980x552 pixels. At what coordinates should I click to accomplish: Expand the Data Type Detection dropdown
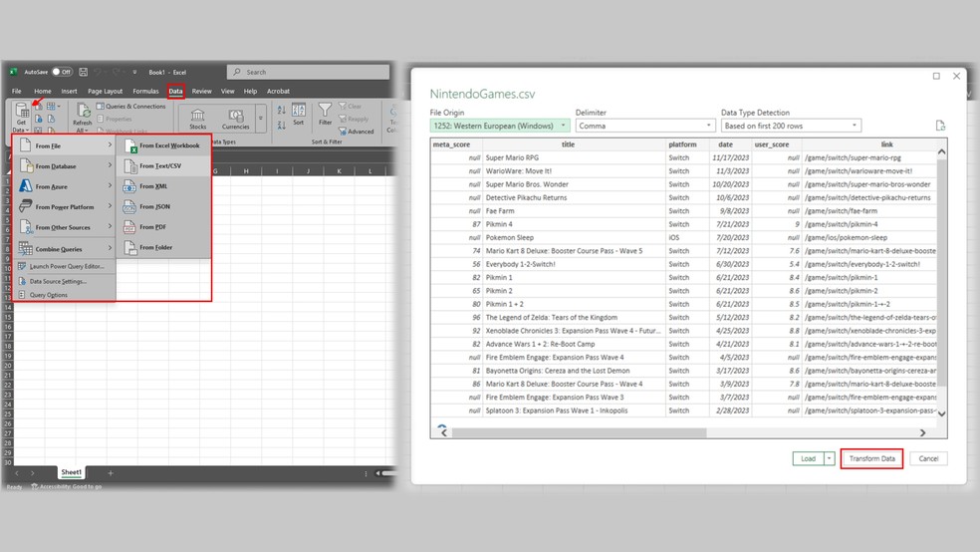(x=791, y=126)
